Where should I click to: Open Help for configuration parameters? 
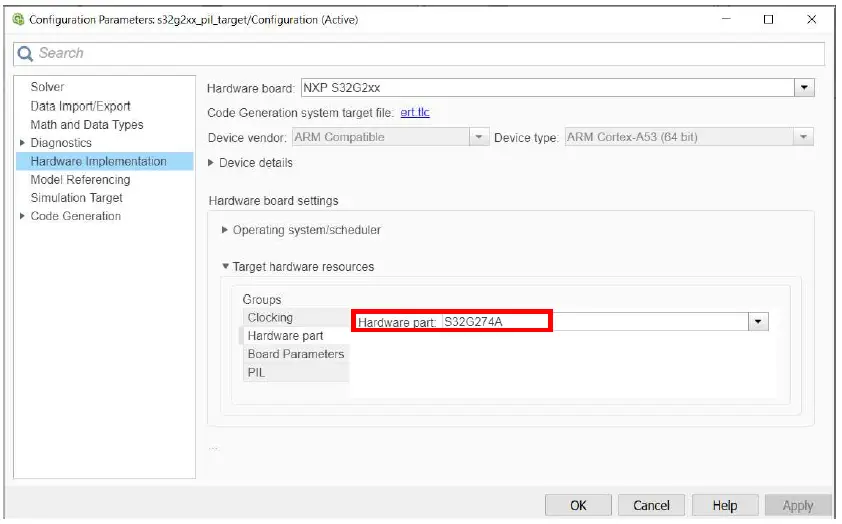725,506
